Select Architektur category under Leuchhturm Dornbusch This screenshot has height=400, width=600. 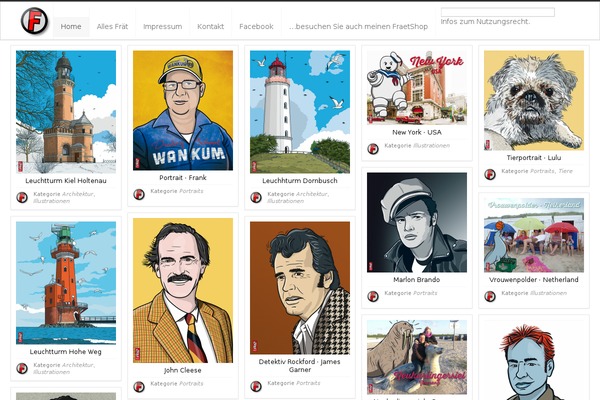pyautogui.click(x=312, y=194)
